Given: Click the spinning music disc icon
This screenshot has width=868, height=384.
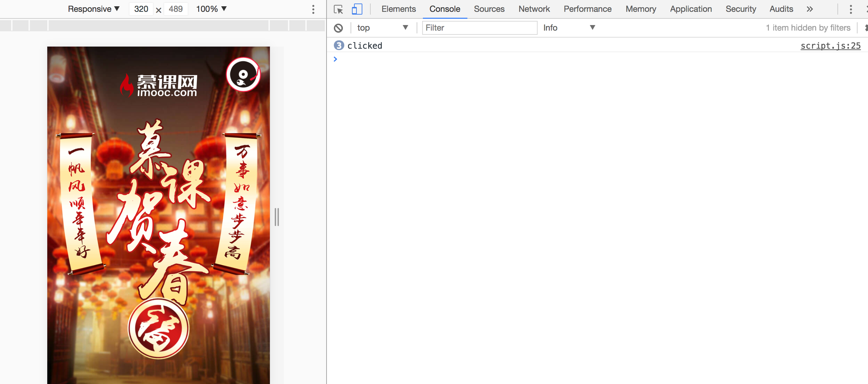Looking at the screenshot, I should pos(243,74).
